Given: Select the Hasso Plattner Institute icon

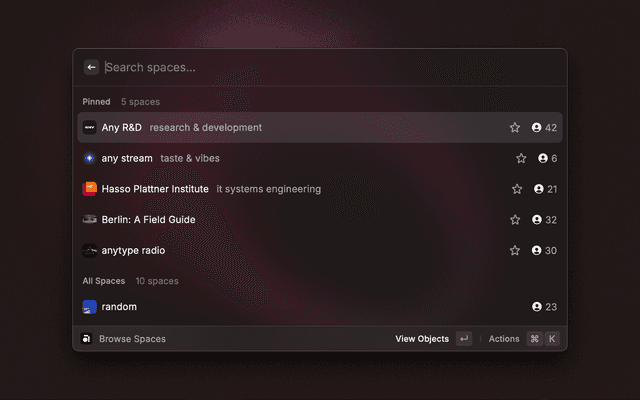Looking at the screenshot, I should pos(89,189).
